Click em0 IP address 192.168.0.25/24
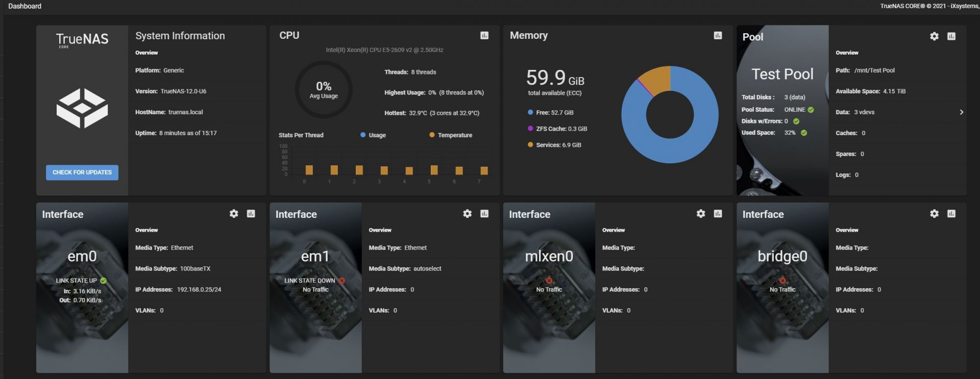 click(x=199, y=290)
